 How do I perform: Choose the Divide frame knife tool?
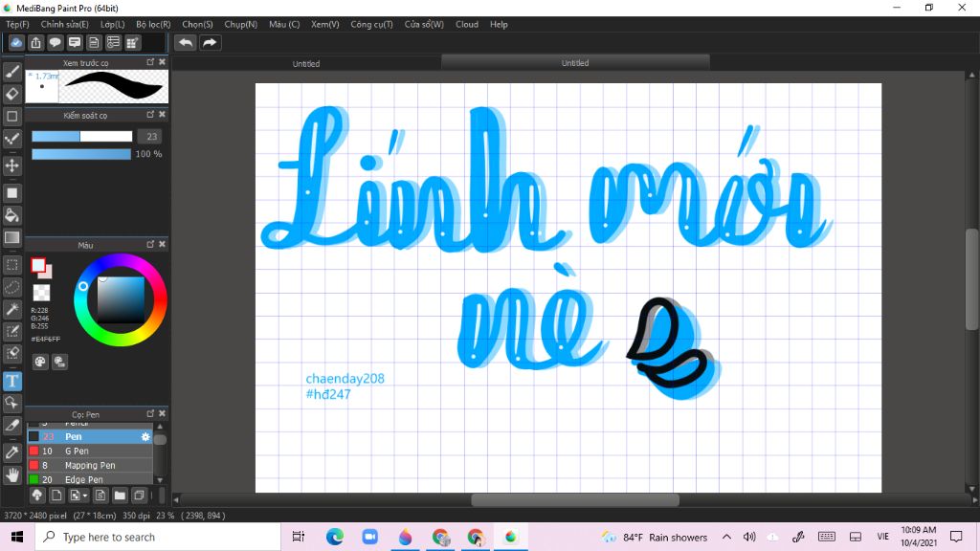(x=11, y=426)
